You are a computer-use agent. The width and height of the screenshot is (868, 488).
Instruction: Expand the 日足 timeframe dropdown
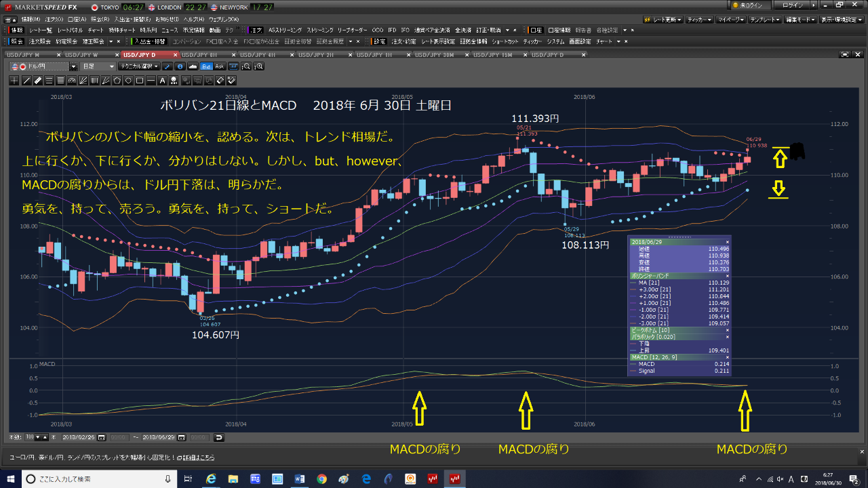[x=97, y=66]
